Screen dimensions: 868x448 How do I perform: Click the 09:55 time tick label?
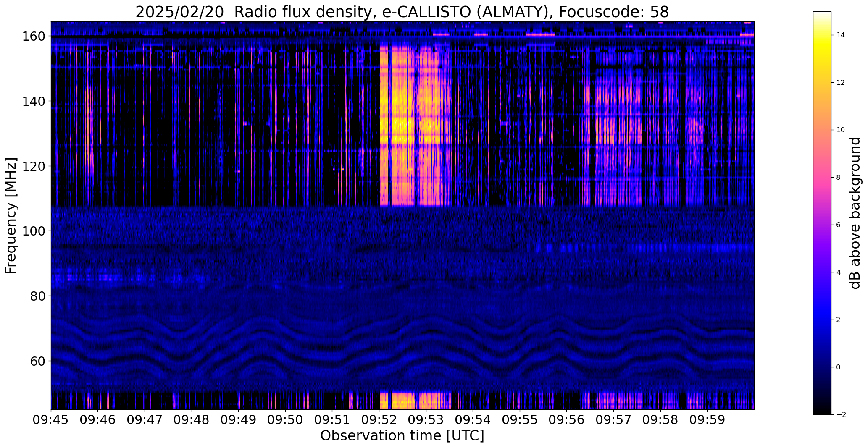click(x=520, y=420)
